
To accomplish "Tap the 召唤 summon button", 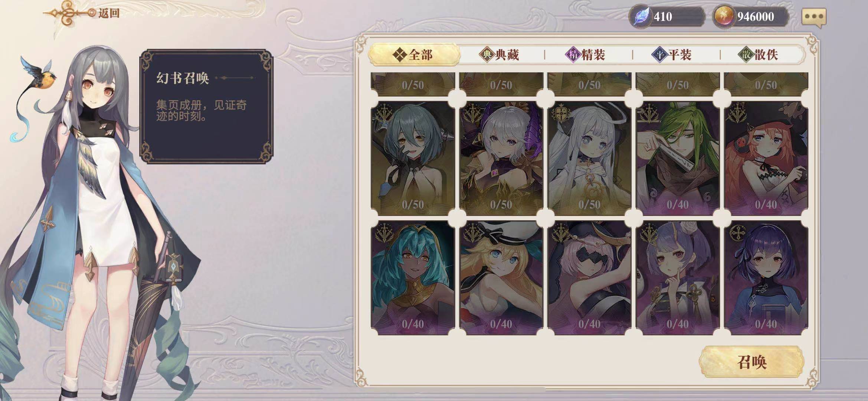I will 751,362.
